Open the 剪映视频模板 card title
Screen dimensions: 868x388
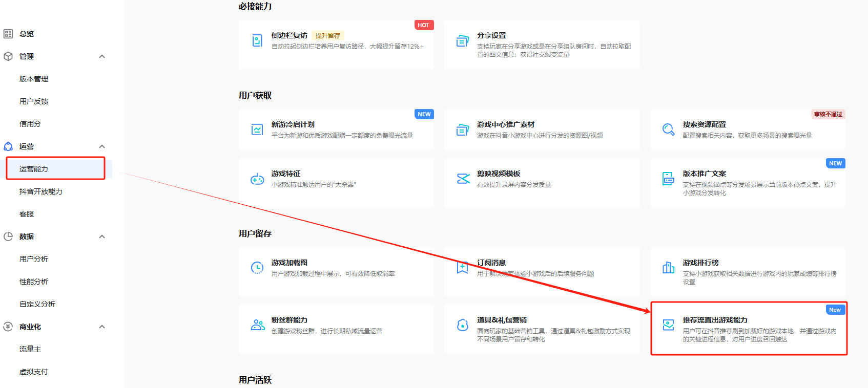point(499,174)
